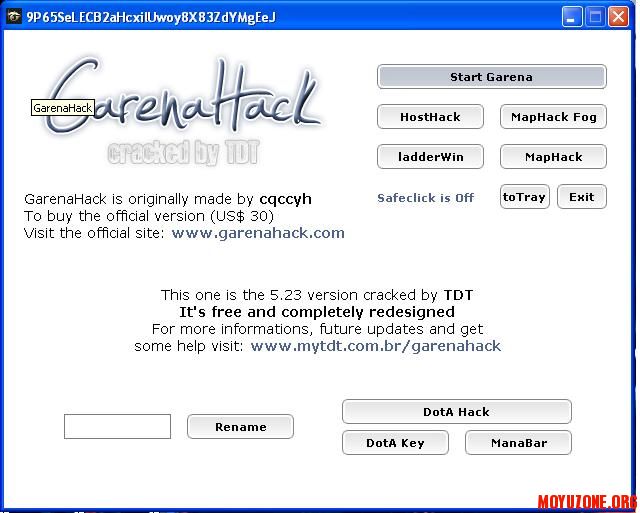Open the www.garenahack.com link

click(258, 233)
